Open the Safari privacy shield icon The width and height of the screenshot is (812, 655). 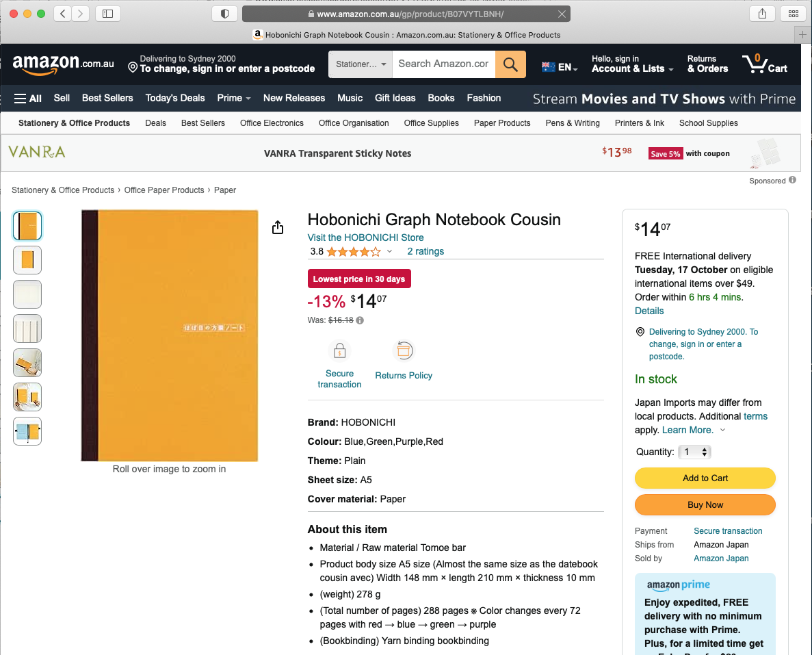point(224,14)
